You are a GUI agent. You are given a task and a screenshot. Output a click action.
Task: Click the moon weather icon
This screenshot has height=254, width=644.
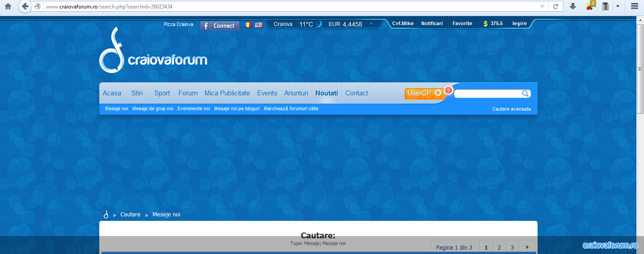(318, 24)
